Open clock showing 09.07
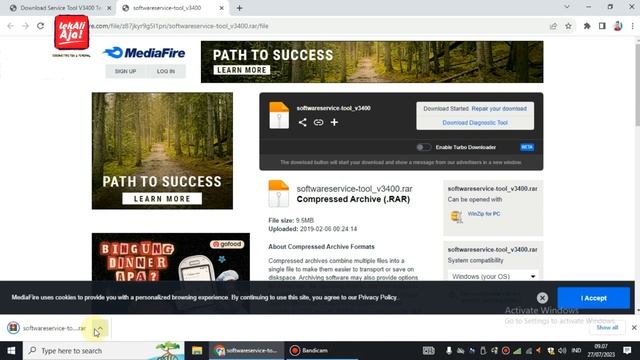640x360 pixels. click(x=601, y=351)
